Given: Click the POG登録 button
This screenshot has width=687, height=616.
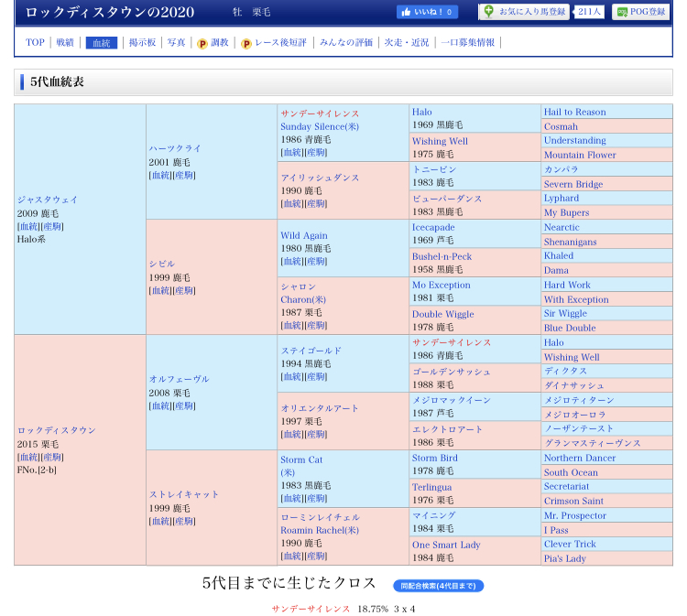Looking at the screenshot, I should pos(640,12).
